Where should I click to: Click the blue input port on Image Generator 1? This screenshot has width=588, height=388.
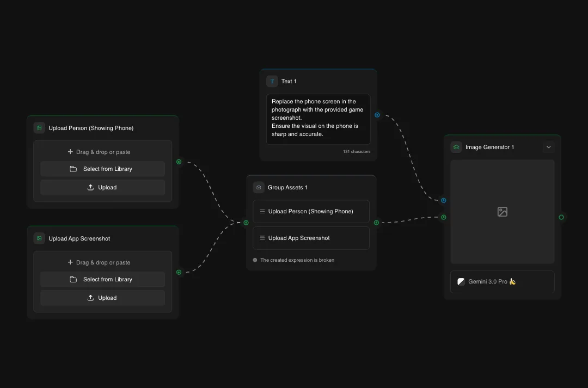pyautogui.click(x=443, y=200)
